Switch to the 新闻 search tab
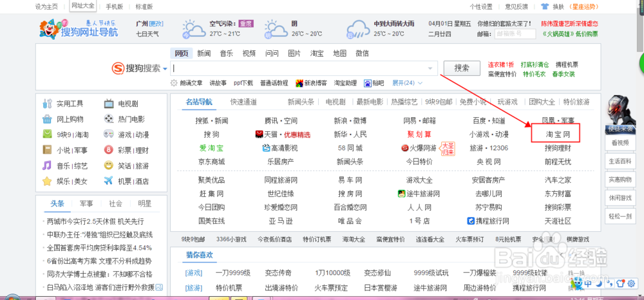Screen dimensions: 644x300 (204, 53)
